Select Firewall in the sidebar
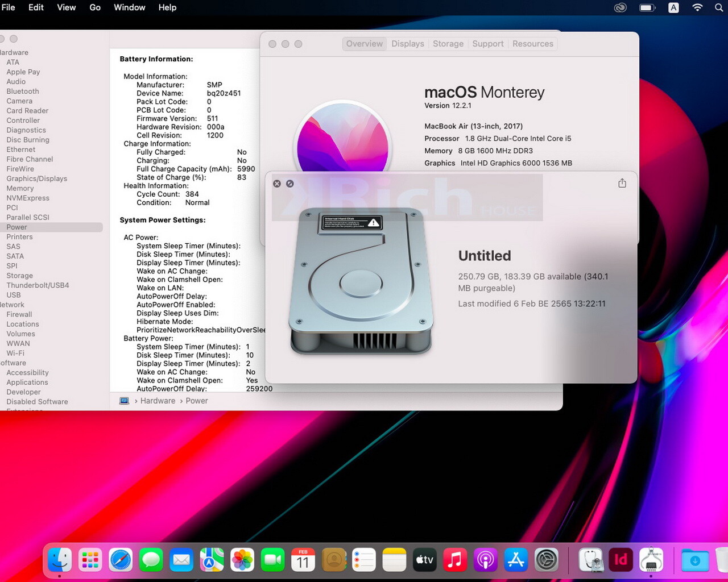Viewport: 728px width, 582px height. (19, 315)
